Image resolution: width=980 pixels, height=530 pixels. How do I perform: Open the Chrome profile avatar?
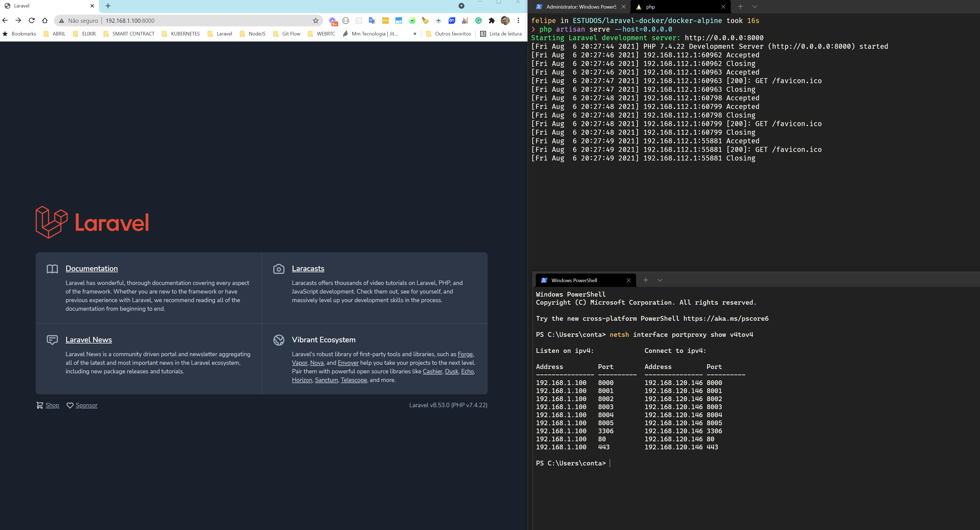(505, 21)
